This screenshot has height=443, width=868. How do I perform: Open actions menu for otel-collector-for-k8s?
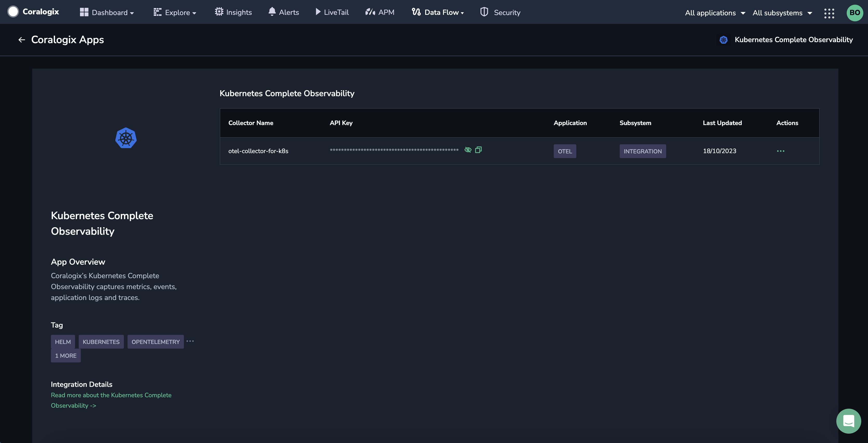click(780, 151)
